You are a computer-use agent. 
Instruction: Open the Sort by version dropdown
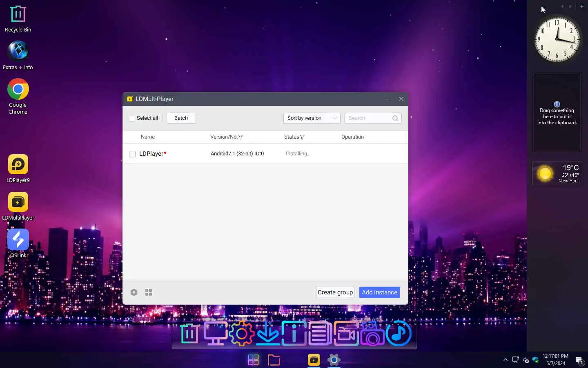pyautogui.click(x=312, y=118)
